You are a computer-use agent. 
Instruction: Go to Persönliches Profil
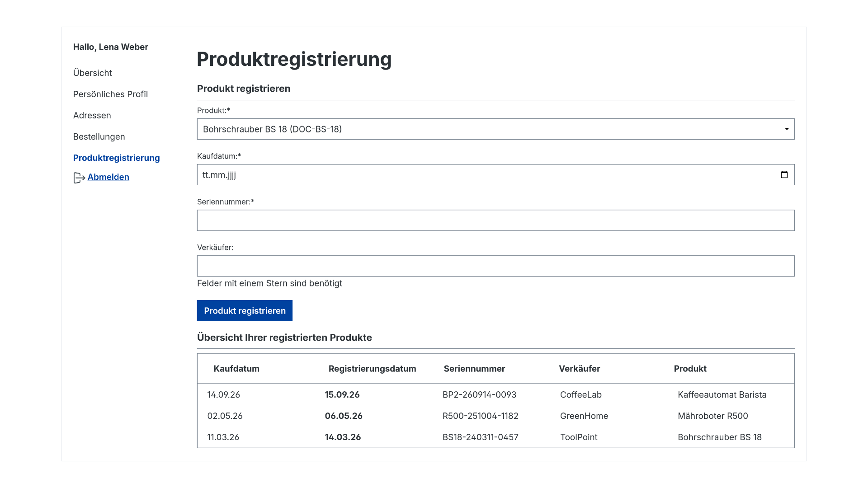coord(110,94)
